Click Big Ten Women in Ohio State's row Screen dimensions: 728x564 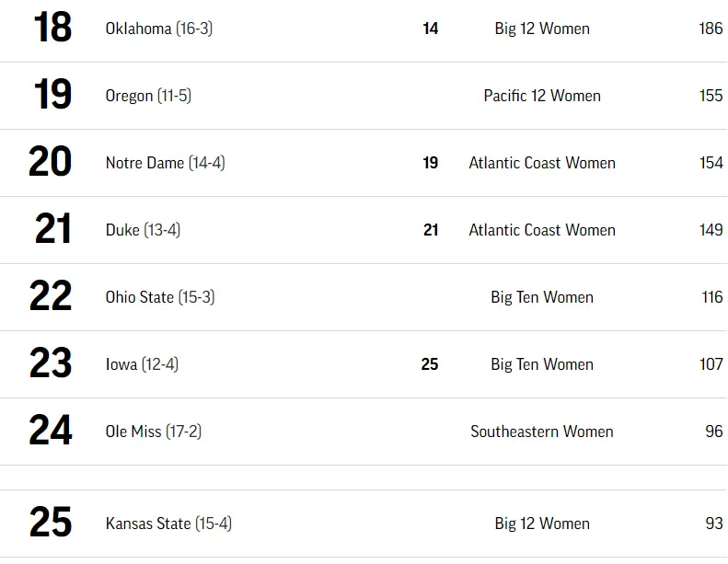point(542,297)
